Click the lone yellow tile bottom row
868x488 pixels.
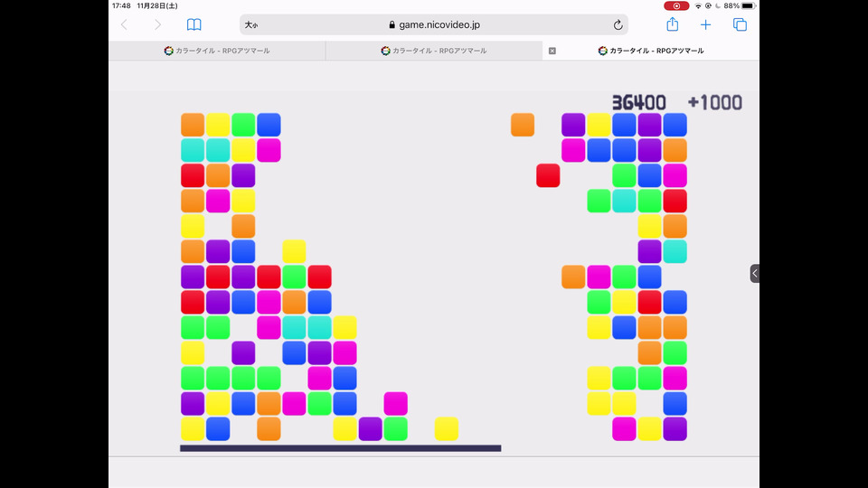(x=446, y=428)
